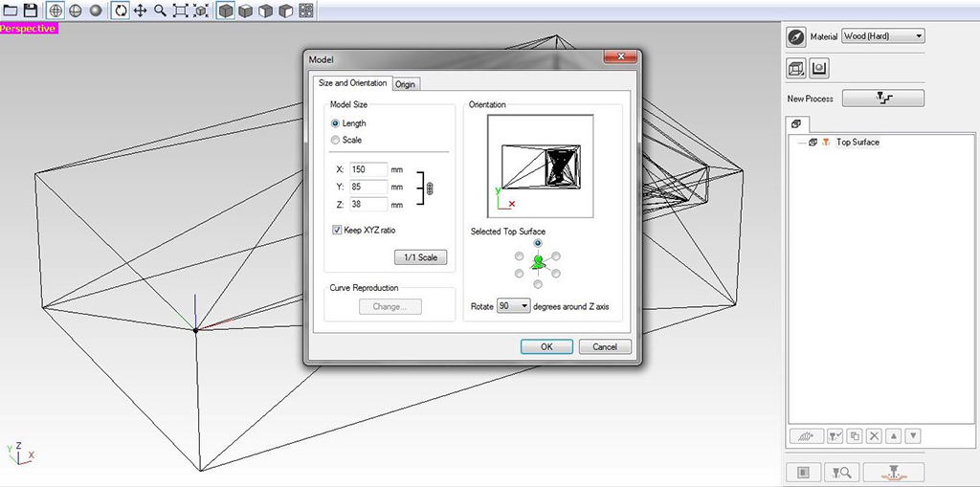Screen dimensions: 980x487
Task: Activate the Rotate view tool
Action: pos(121,11)
